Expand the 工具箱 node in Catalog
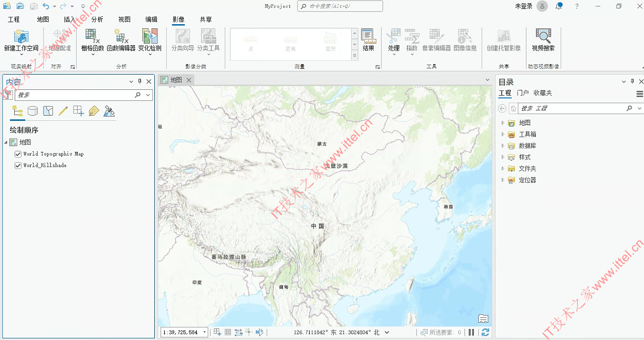This screenshot has width=644, height=340. coord(502,134)
